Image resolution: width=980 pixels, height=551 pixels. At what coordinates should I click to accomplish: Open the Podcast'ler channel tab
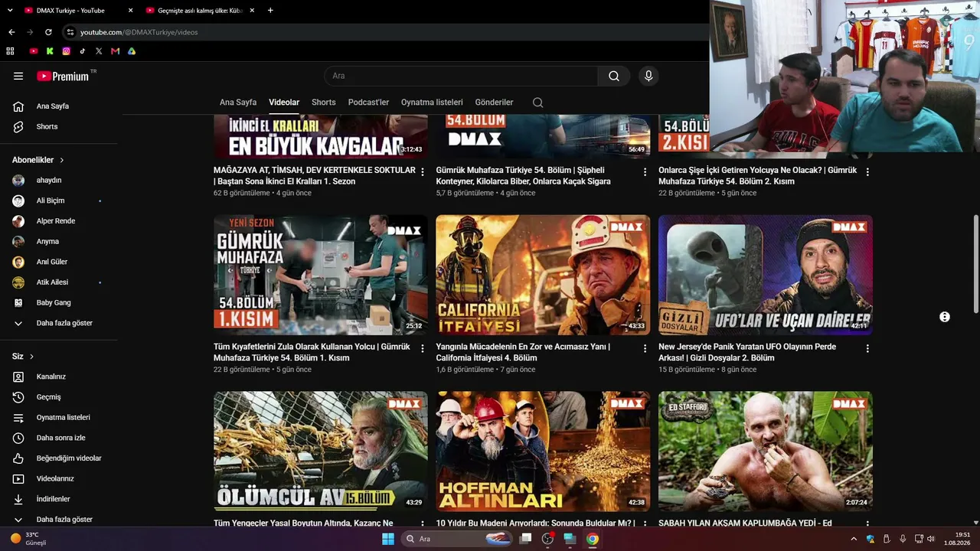pos(368,103)
